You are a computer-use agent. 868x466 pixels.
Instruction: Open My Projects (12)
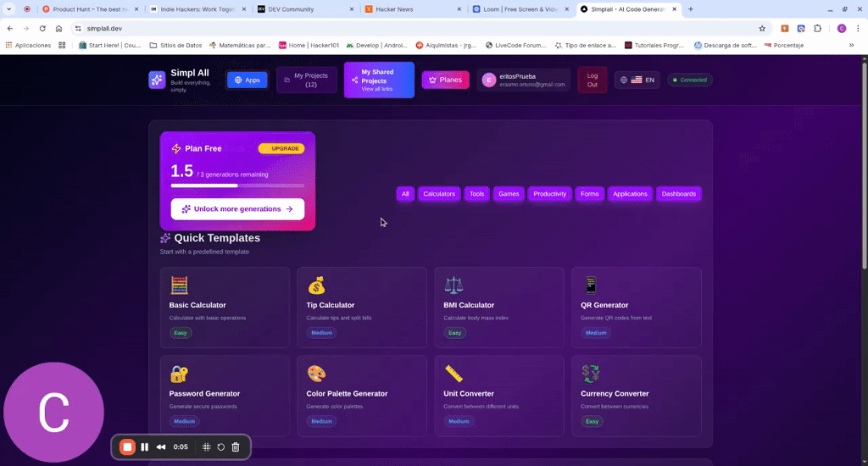click(x=307, y=80)
